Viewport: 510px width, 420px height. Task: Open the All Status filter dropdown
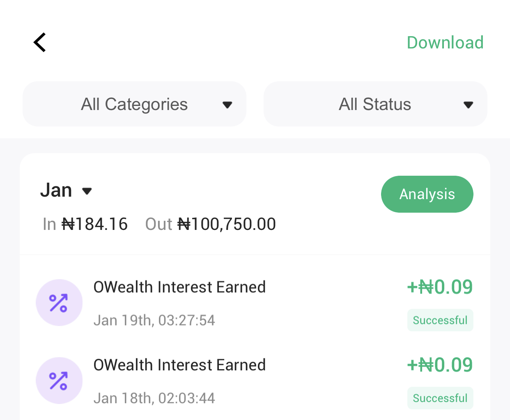tap(375, 104)
